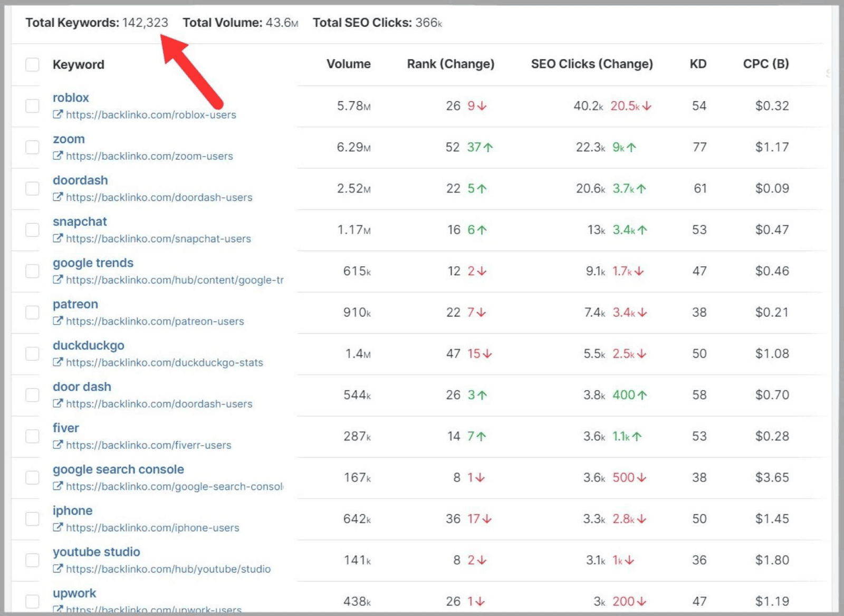
Task: Check the checkbox for the roblox keyword row
Action: tap(32, 105)
